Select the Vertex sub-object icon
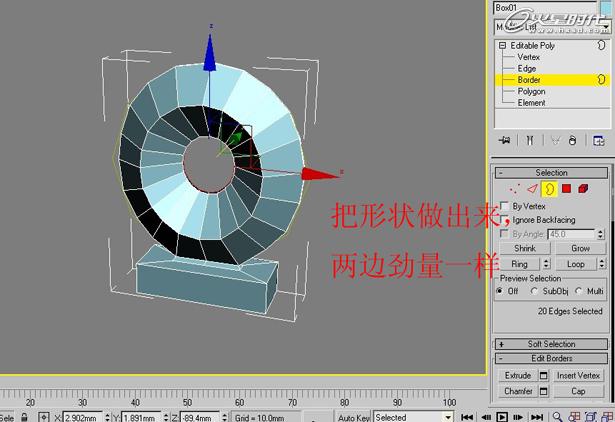The height and width of the screenshot is (422, 615). click(x=515, y=188)
